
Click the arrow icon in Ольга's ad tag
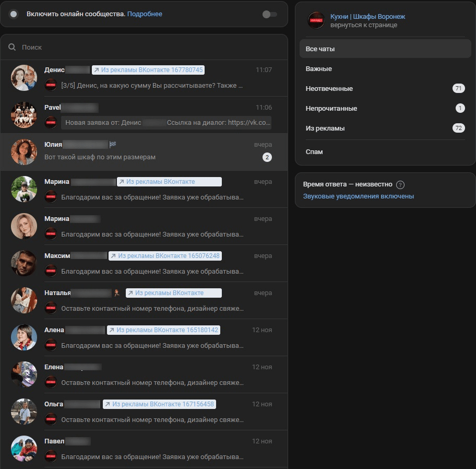[x=108, y=404]
